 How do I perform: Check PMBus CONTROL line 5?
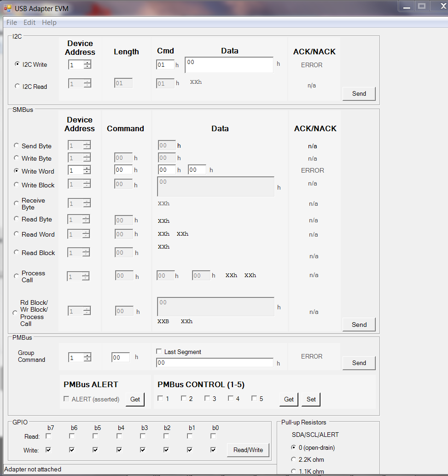click(254, 398)
